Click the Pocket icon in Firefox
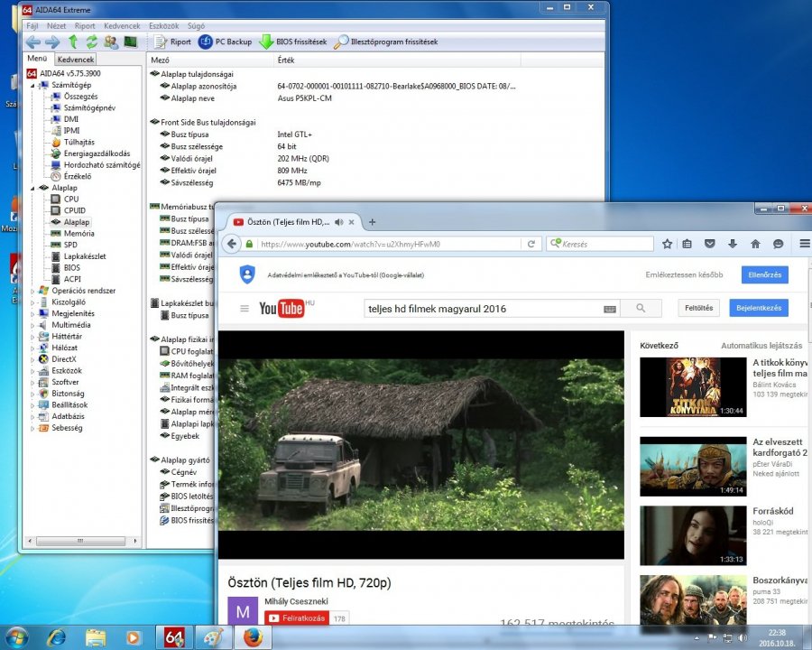This screenshot has height=650, width=812. 709,244
